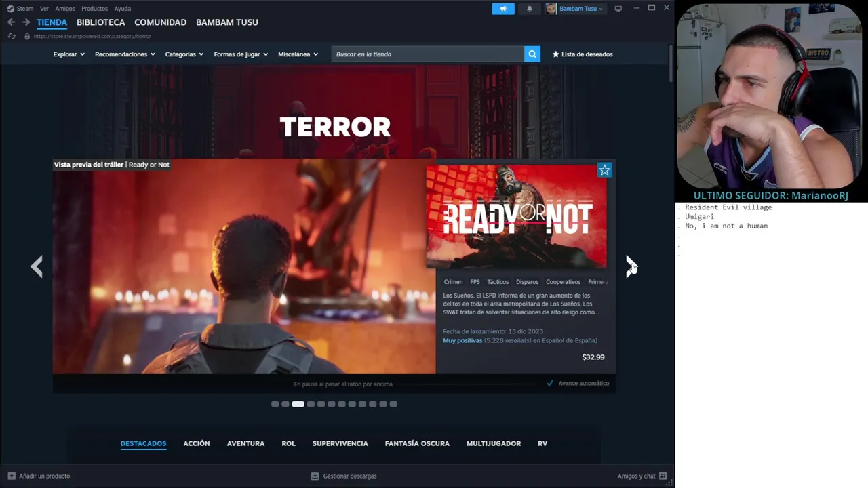This screenshot has height=488, width=868.
Task: Go to the TIENDA tab
Action: (x=52, y=22)
